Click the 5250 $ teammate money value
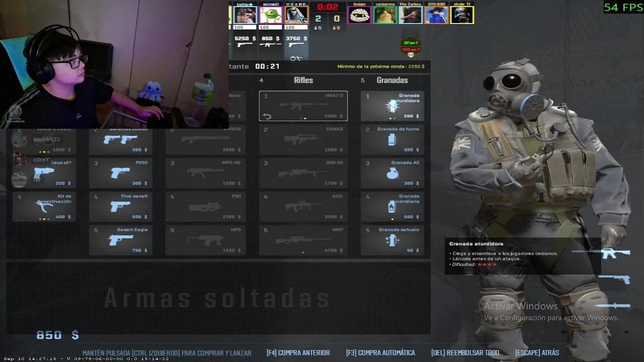This screenshot has width=644, height=362. pos(245,39)
